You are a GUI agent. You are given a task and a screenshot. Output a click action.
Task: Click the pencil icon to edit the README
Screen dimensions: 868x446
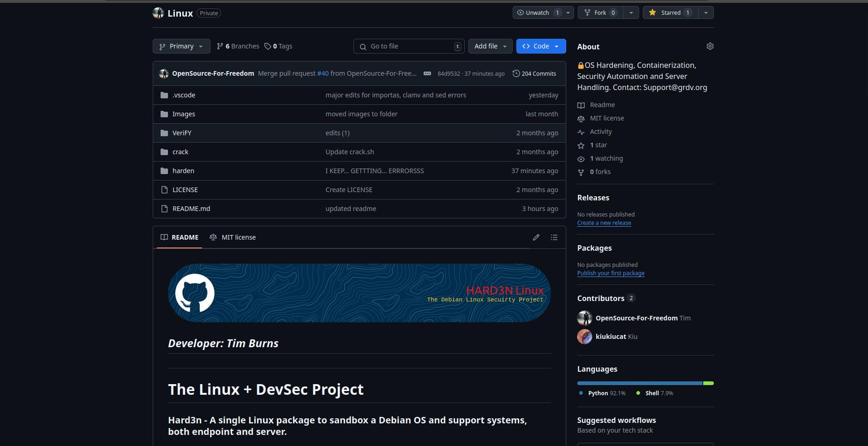click(x=536, y=237)
